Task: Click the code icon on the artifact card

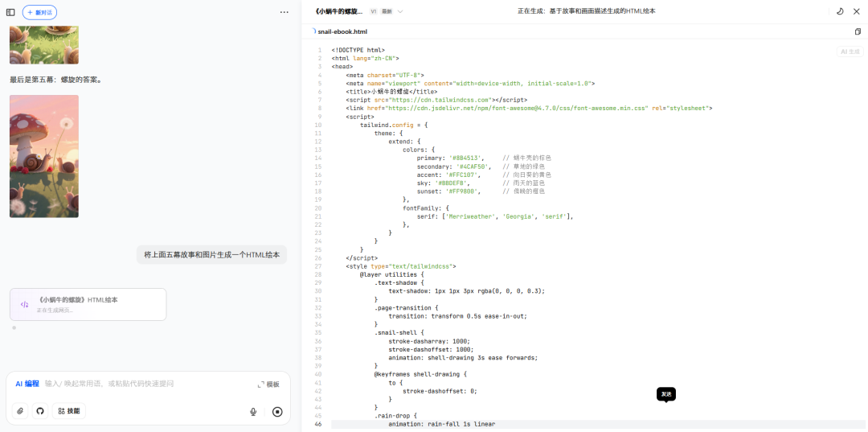Action: pyautogui.click(x=24, y=305)
